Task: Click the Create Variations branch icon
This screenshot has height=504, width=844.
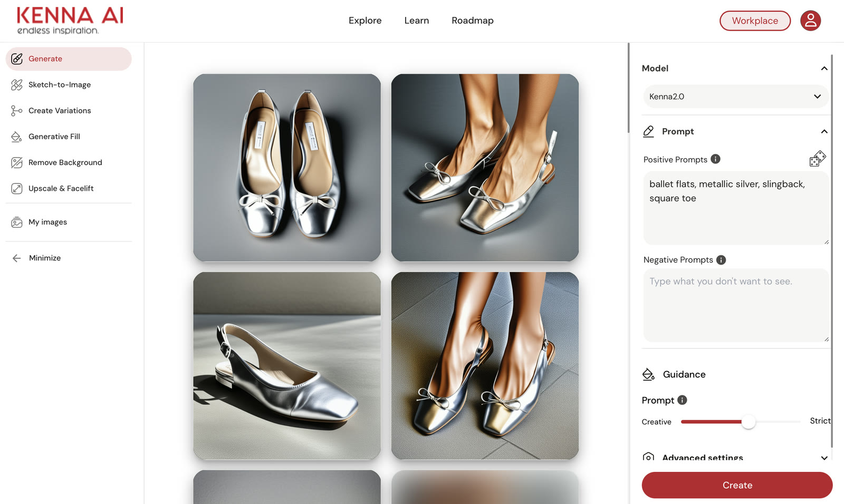Action: tap(17, 111)
